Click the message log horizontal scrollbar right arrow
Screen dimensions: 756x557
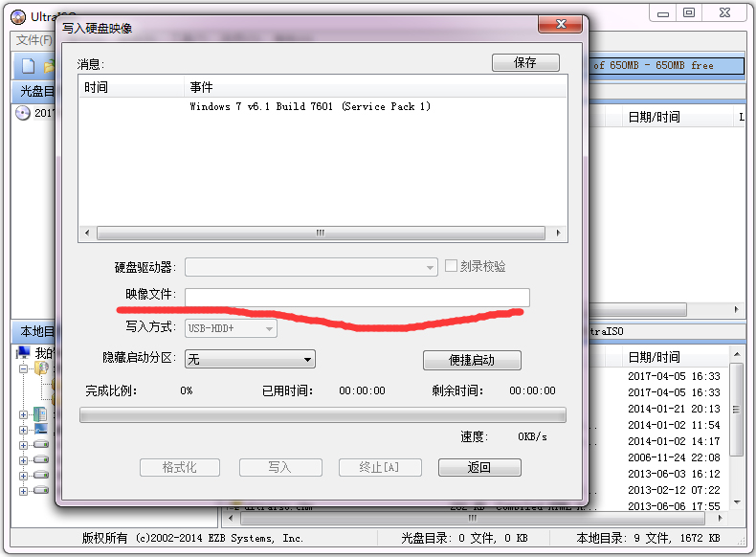pos(561,233)
